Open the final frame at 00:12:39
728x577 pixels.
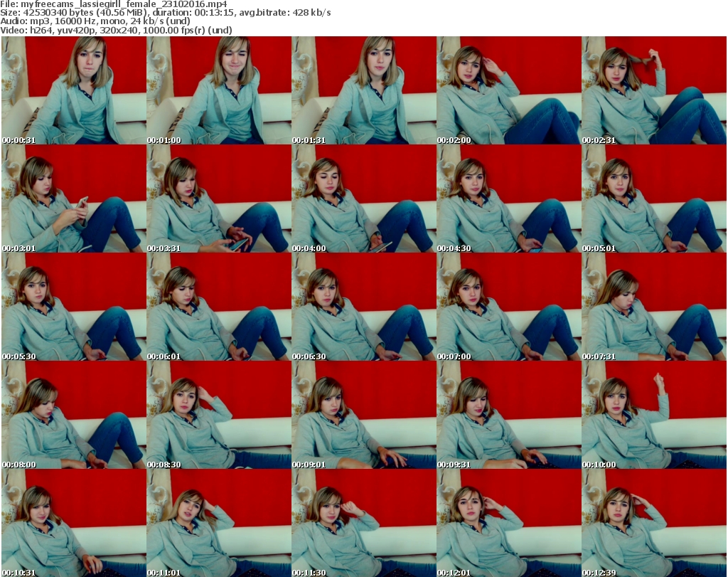(x=653, y=523)
